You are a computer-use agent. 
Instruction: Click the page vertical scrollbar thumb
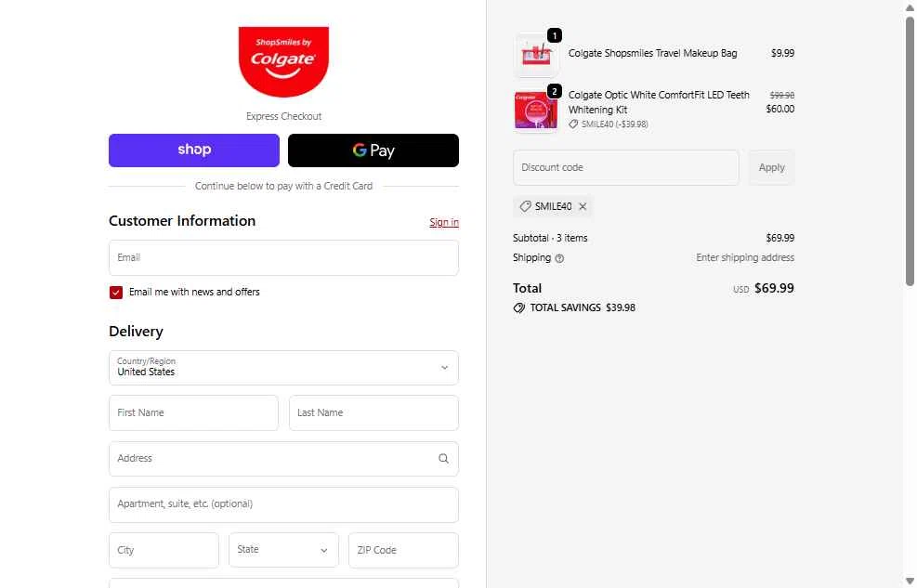tap(910, 152)
